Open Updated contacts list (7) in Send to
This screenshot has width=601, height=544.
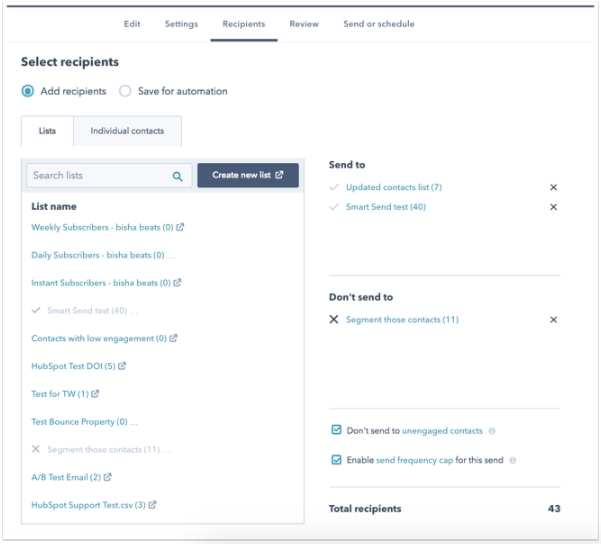(x=394, y=187)
